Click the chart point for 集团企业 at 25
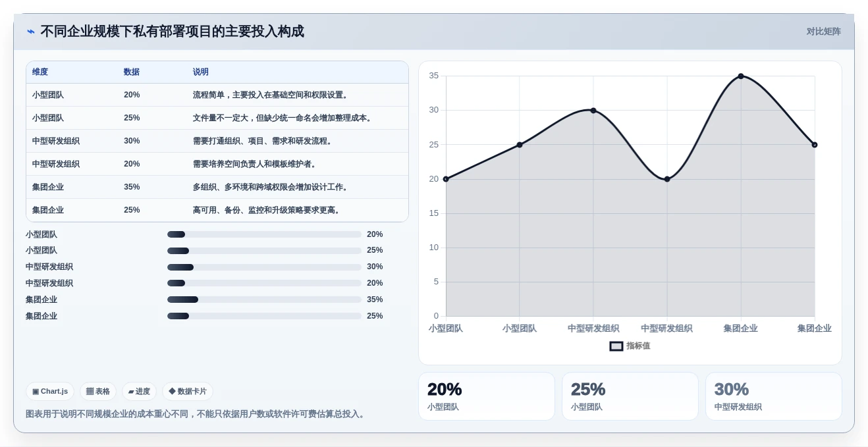The image size is (868, 447). 815,145
